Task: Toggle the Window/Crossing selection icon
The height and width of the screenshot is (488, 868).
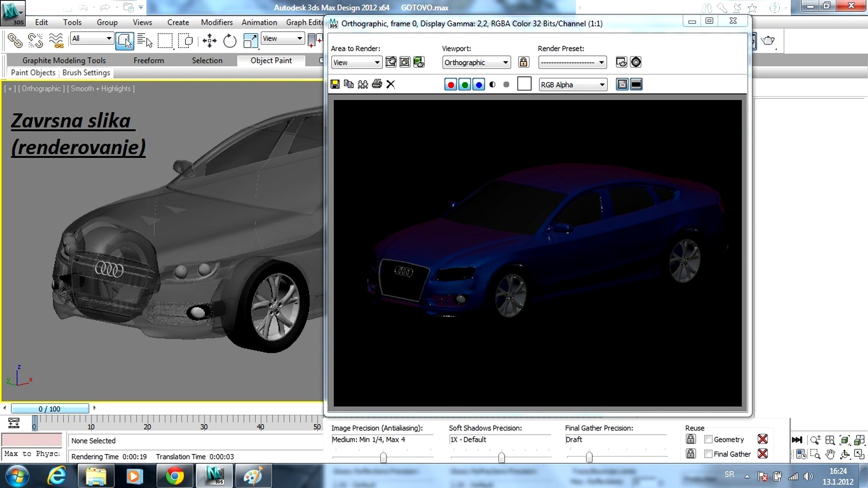Action: (185, 41)
